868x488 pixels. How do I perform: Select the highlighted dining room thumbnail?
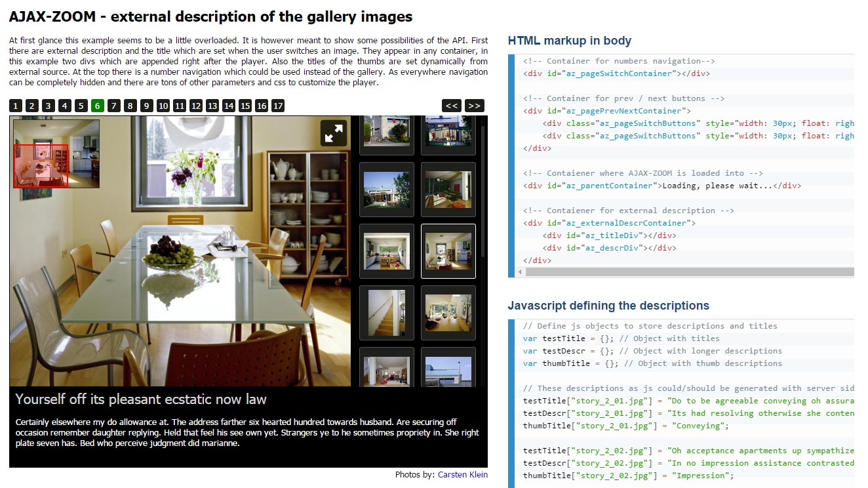click(448, 251)
